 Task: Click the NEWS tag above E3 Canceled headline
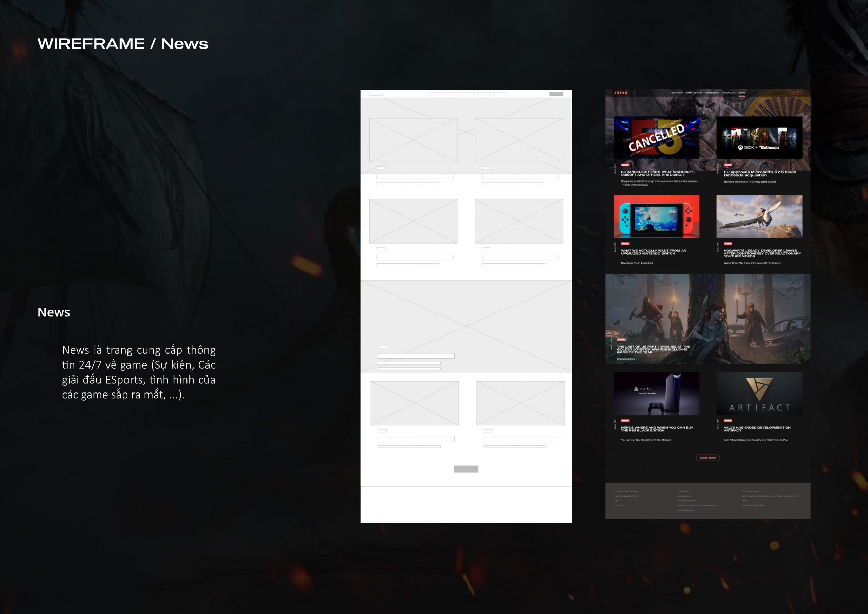625,165
